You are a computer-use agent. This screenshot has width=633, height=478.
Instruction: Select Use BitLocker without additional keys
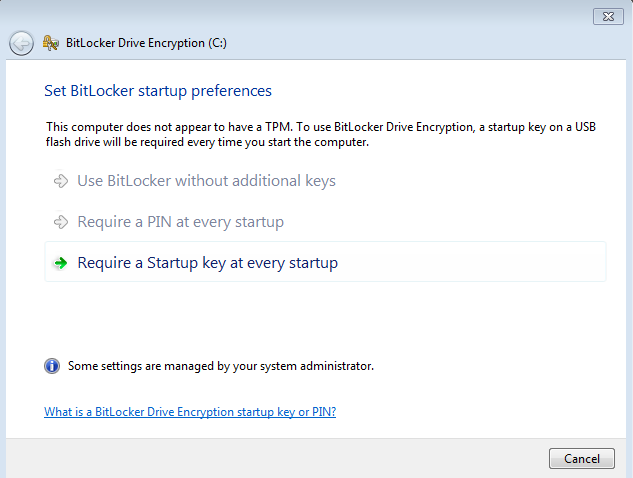[206, 181]
